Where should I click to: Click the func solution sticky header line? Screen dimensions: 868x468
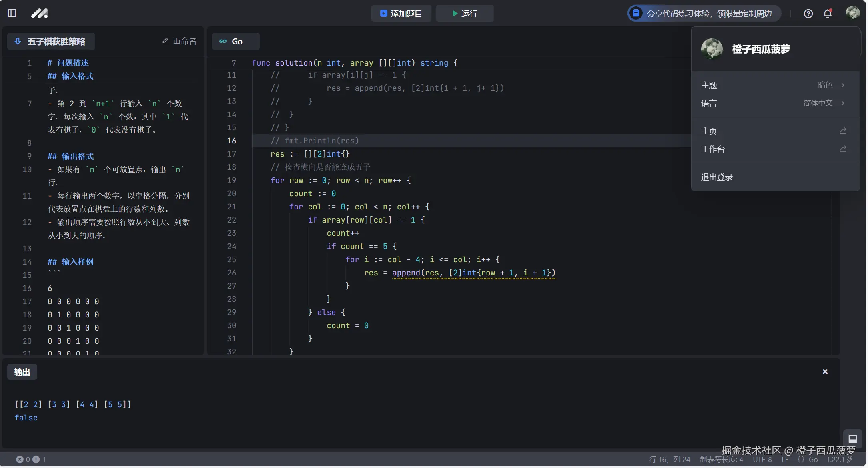[x=354, y=63]
